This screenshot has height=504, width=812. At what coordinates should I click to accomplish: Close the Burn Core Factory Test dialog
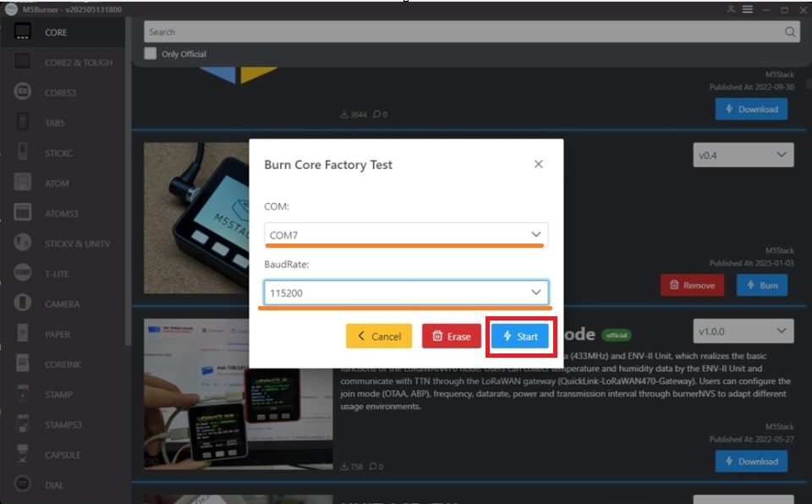coord(538,164)
